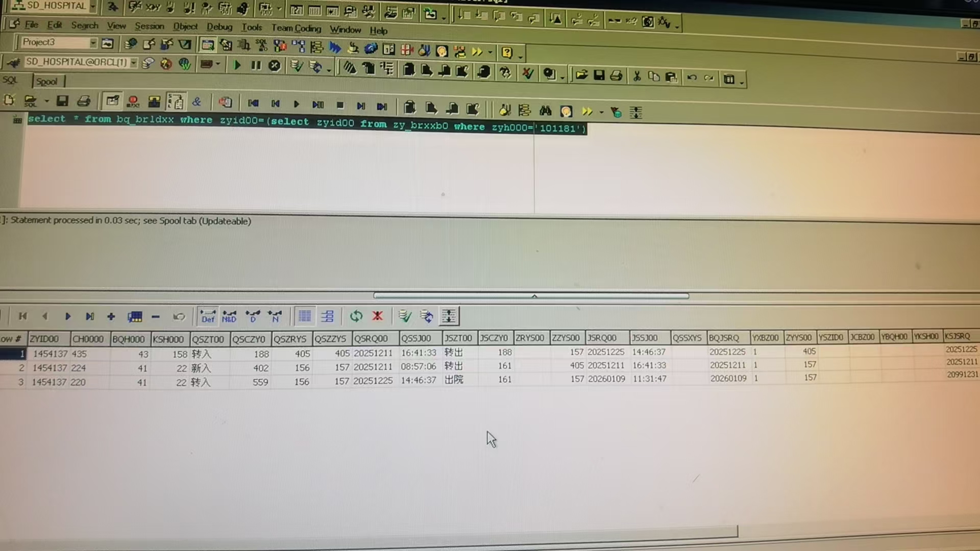Screen dimensions: 980x551
Task: Toggle the N&D column width mode
Action: pos(229,316)
